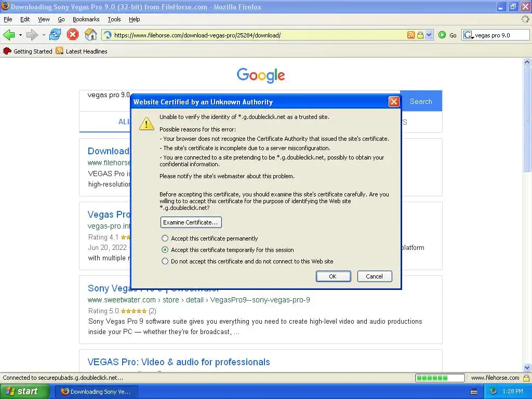Click the padlock icon in address bar
The width and height of the screenshot is (532, 399).
coord(420,35)
